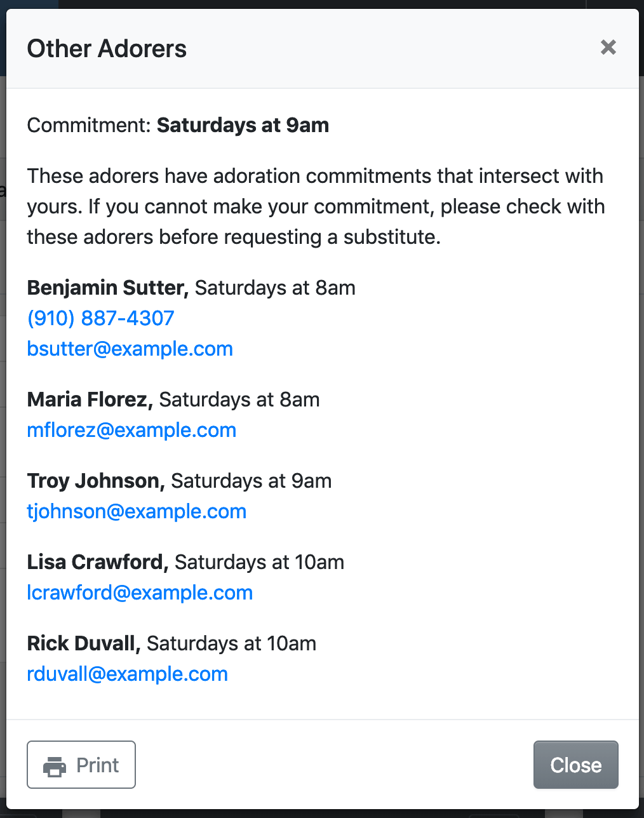The height and width of the screenshot is (818, 644).
Task: Email Maria Florez at mflorez@example.com
Action: point(131,430)
